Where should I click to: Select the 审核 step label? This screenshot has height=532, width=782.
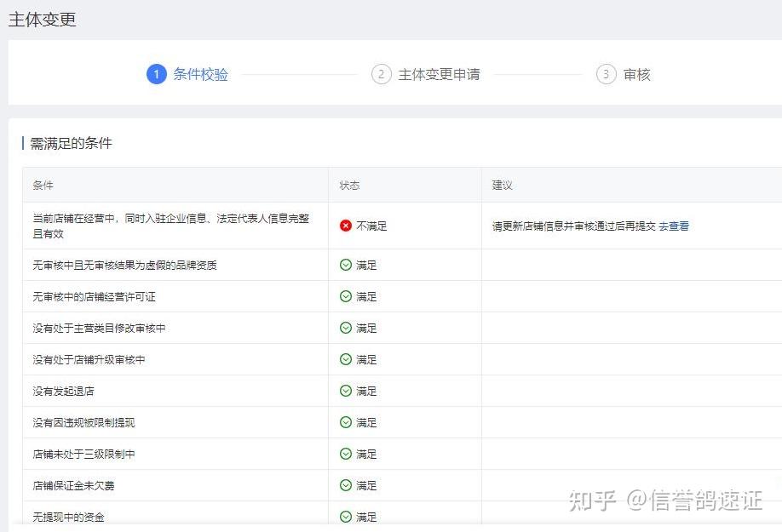click(x=637, y=74)
